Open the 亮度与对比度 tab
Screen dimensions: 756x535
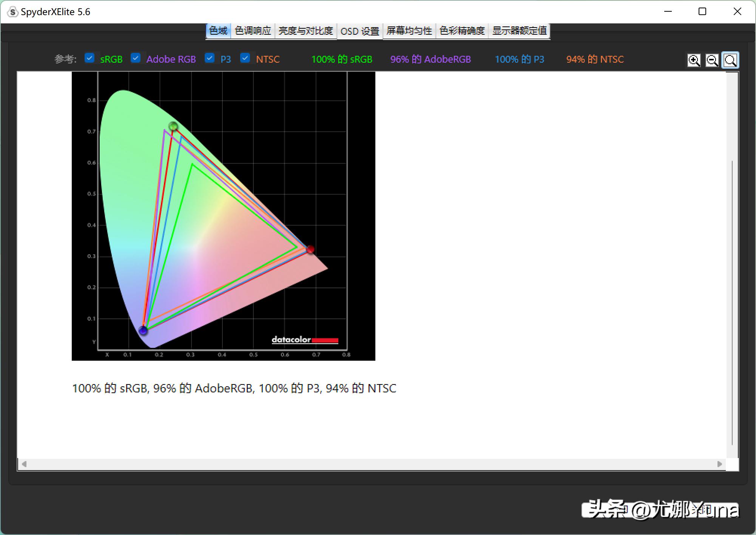[x=305, y=31]
